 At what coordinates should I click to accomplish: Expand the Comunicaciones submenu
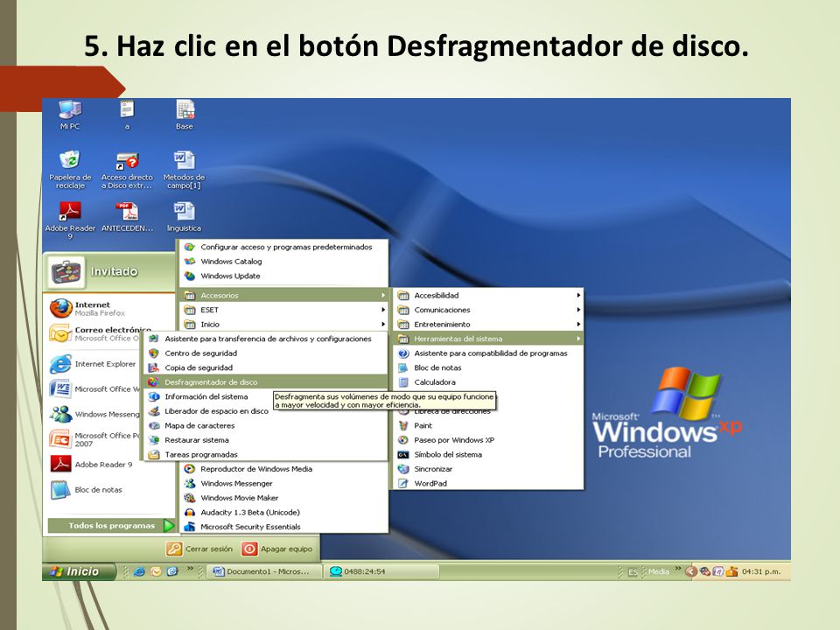488,310
